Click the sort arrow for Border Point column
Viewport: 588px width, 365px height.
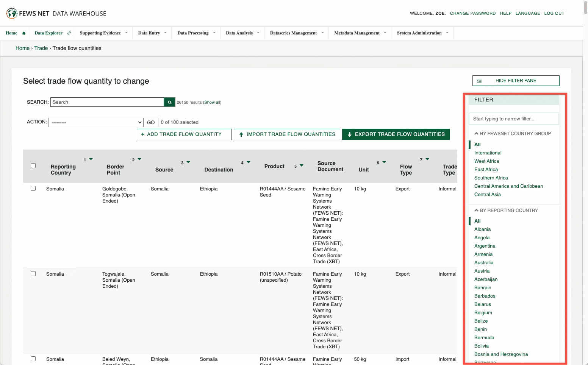coord(139,159)
